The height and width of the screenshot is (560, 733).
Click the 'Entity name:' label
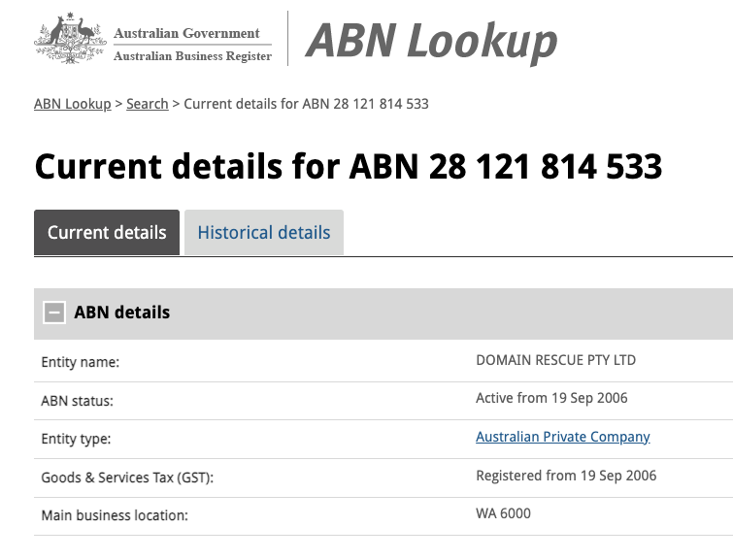pyautogui.click(x=81, y=362)
